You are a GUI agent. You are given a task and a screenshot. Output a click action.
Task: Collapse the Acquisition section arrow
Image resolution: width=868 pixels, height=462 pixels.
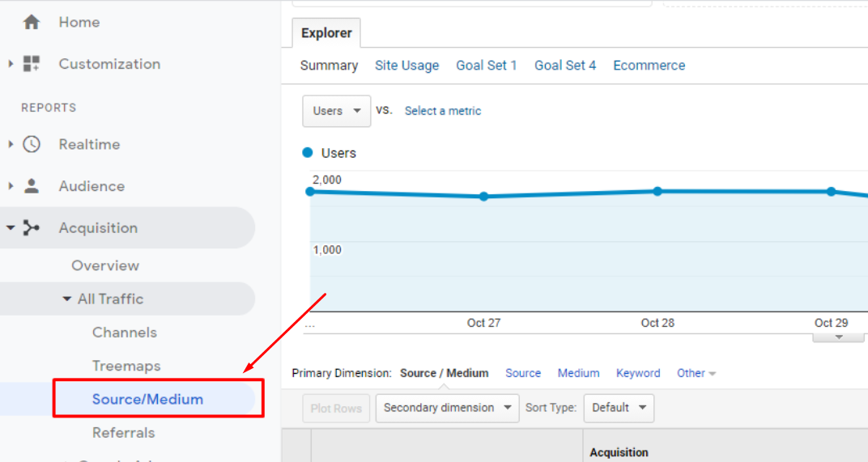[11, 227]
